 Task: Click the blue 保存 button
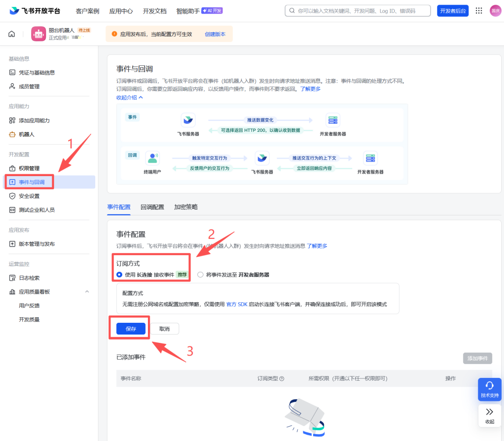[x=131, y=329]
